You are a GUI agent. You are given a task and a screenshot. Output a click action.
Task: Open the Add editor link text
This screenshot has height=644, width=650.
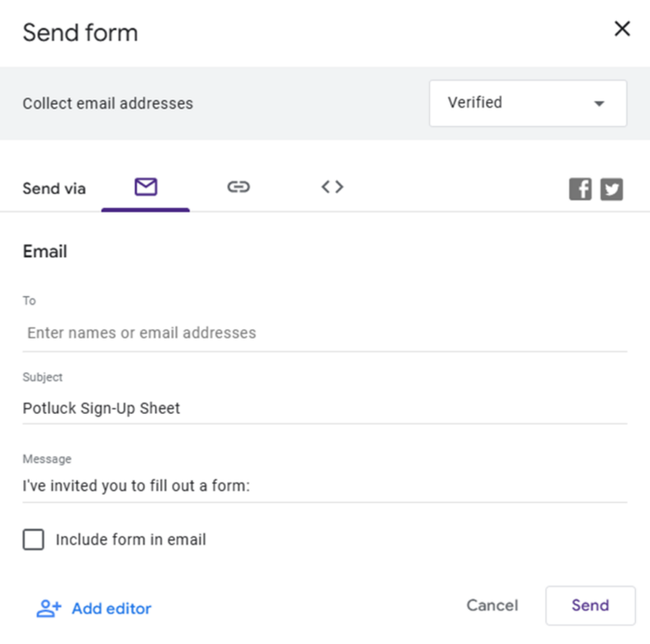[111, 609]
